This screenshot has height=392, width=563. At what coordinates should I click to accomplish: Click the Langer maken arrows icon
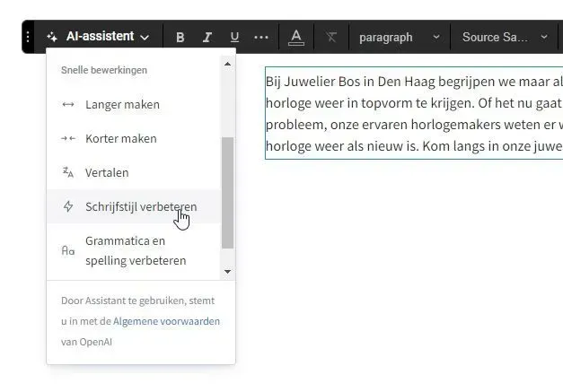[x=68, y=104]
